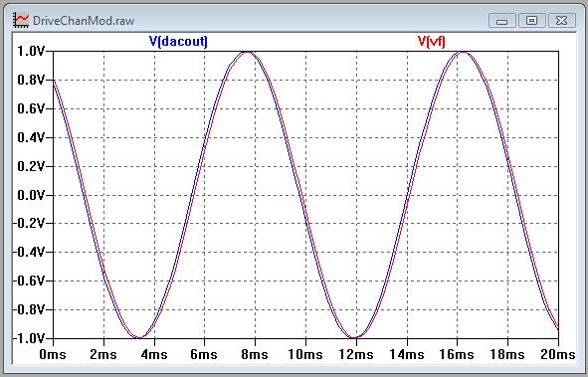Click the 0ms time axis label
Screen dimensions: 588x377
pyautogui.click(x=53, y=354)
